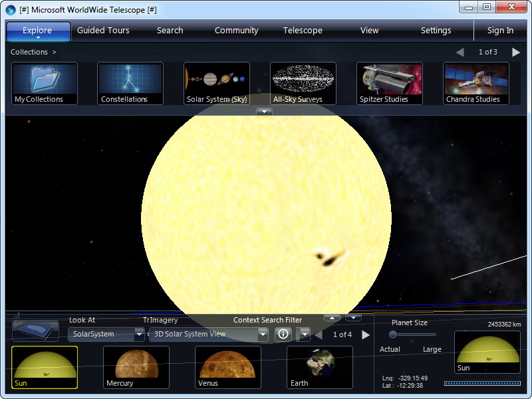
Task: Open the layer manager icon
Action: (x=35, y=329)
